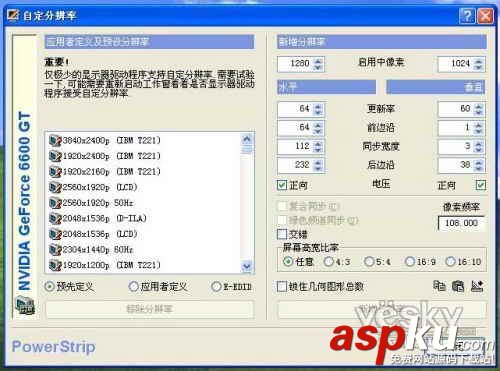
Task: Select the 应用者定义 radio button
Action: click(x=133, y=286)
